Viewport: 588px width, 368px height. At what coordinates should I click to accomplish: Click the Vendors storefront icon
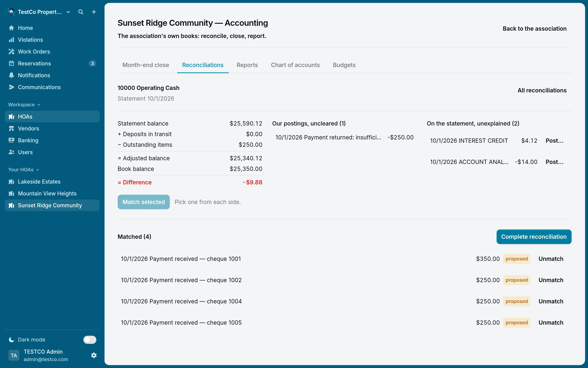(x=11, y=129)
